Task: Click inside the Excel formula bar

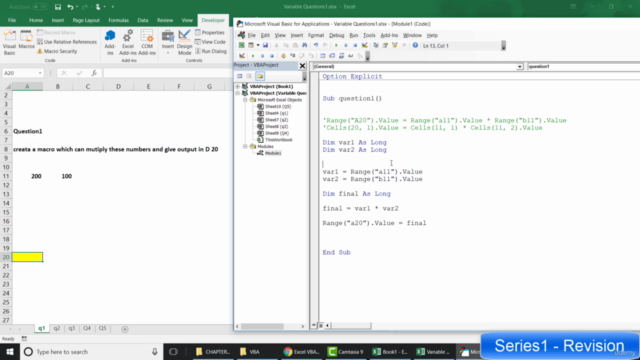Action: point(167,73)
